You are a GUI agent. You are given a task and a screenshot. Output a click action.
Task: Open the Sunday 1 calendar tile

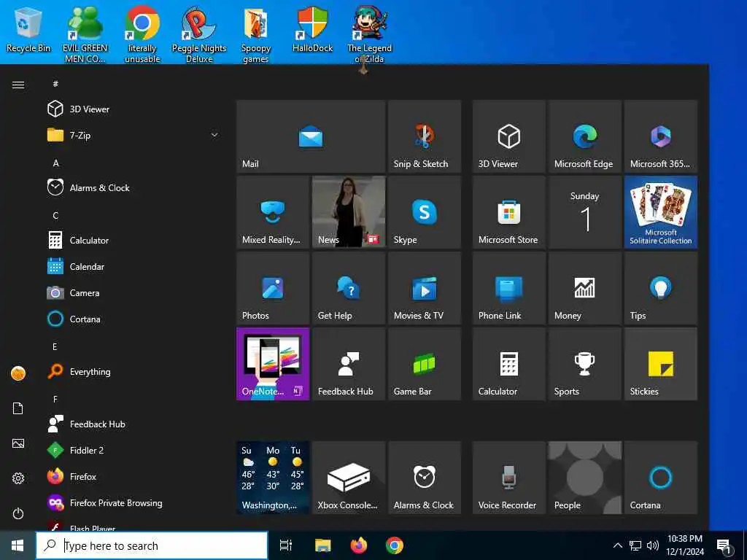[x=584, y=212]
